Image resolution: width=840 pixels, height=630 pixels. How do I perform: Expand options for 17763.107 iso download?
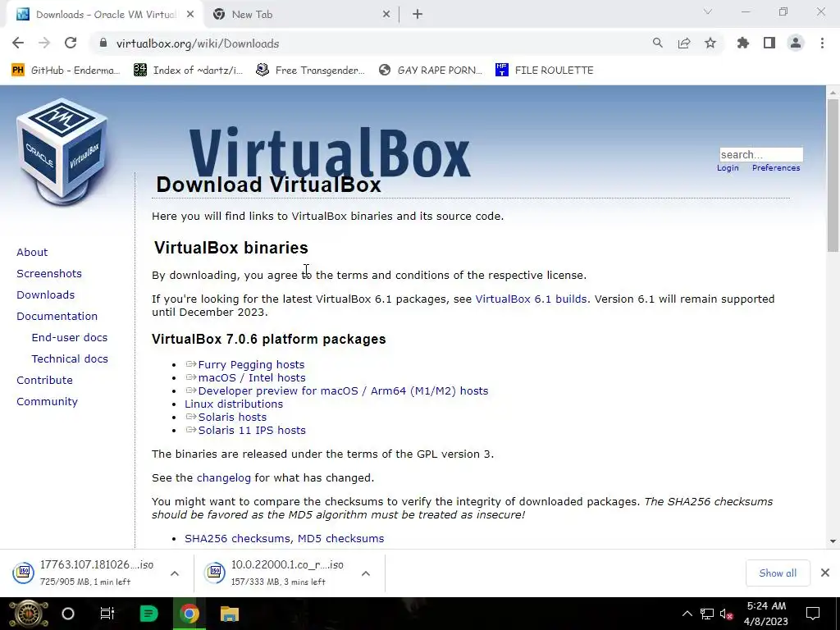tap(175, 573)
